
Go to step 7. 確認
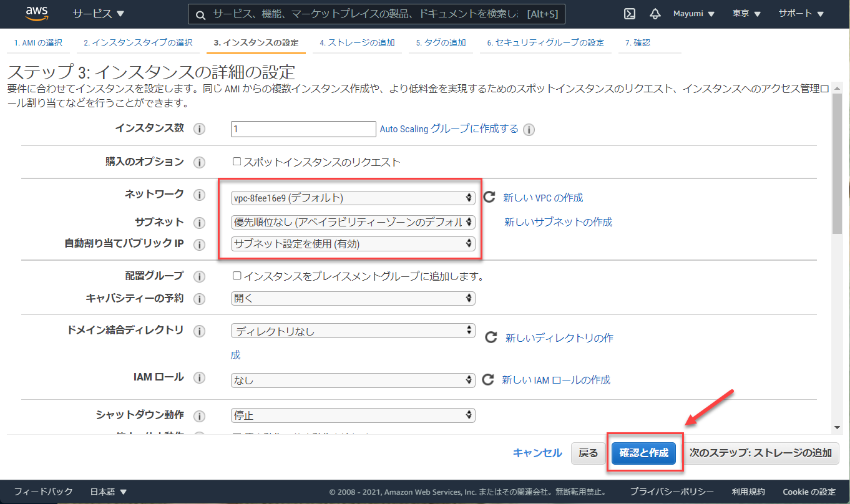pos(638,42)
